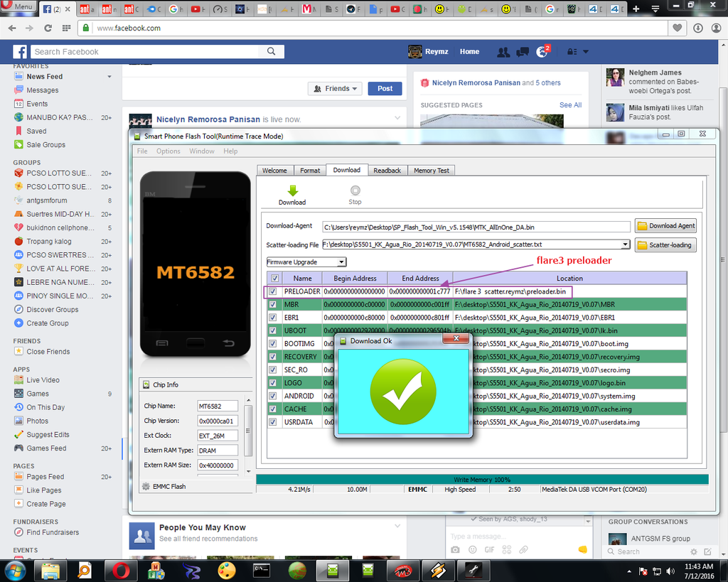
Task: Open the Friends audience dropdown
Action: click(x=336, y=89)
